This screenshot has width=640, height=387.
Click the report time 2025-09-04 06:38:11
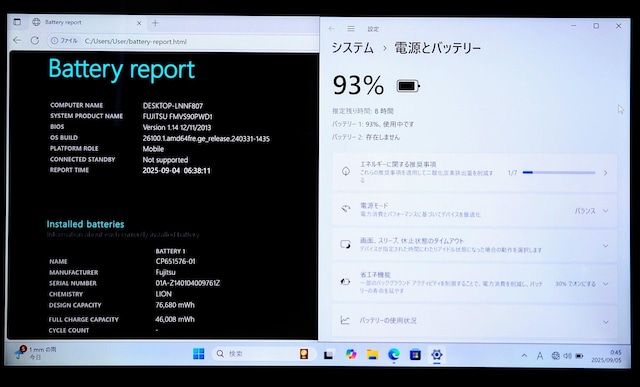177,171
